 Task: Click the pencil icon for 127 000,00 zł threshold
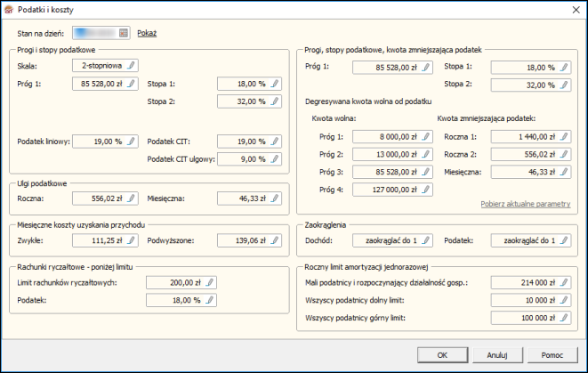(426, 190)
